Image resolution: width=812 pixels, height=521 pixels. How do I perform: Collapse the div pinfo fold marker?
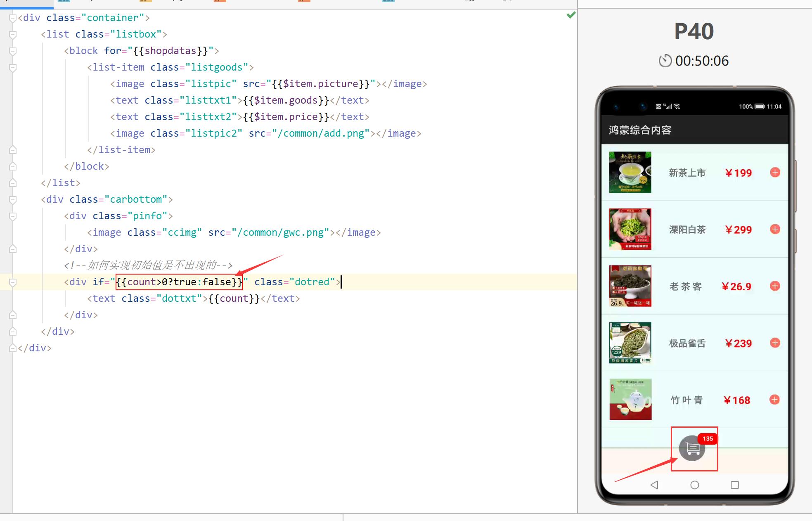point(13,216)
